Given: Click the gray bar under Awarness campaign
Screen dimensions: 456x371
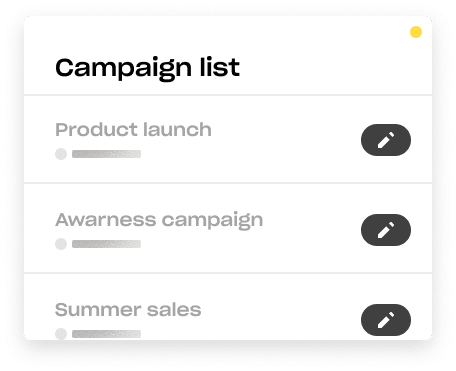Looking at the screenshot, I should [106, 244].
